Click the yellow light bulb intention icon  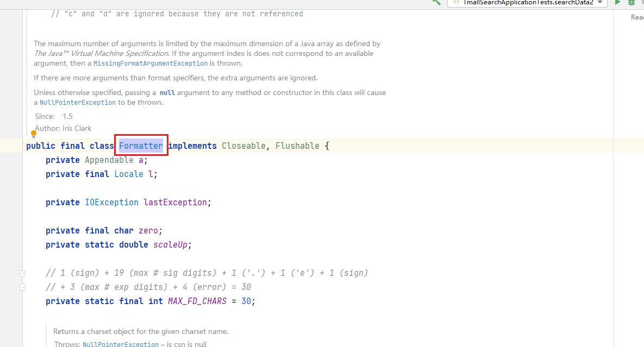(x=34, y=134)
